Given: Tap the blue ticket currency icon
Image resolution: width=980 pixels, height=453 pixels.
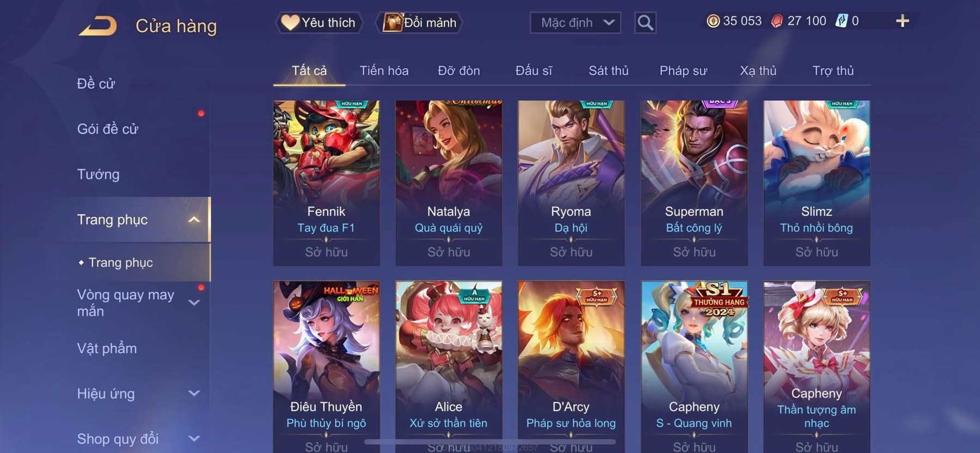Looking at the screenshot, I should tap(842, 21).
